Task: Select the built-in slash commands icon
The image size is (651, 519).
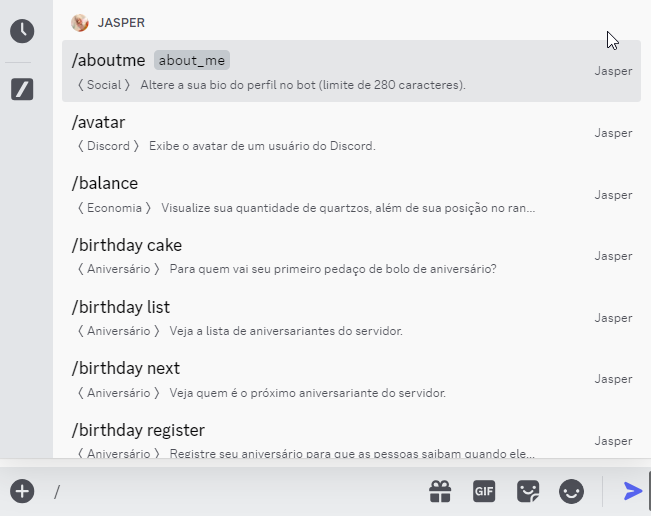Action: click(x=22, y=90)
